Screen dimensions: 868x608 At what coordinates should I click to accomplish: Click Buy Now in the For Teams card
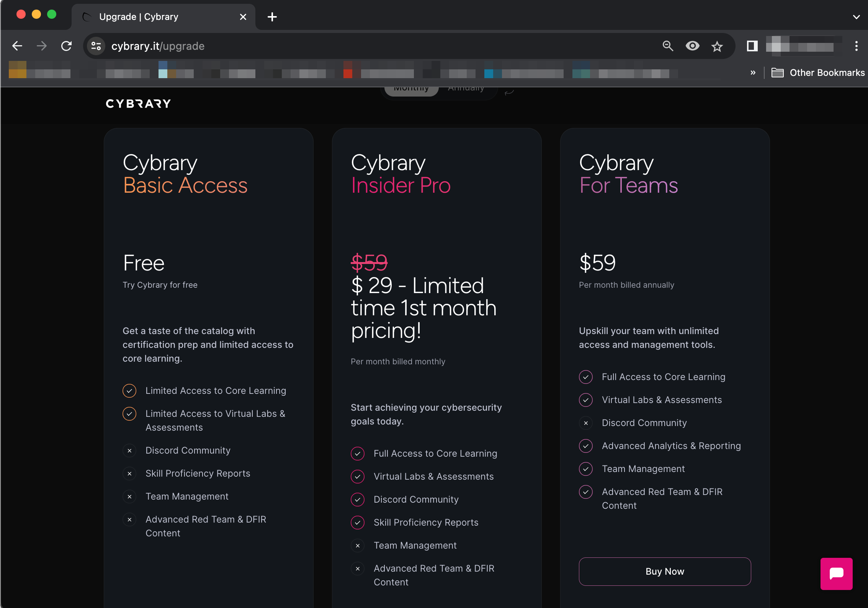[665, 571]
